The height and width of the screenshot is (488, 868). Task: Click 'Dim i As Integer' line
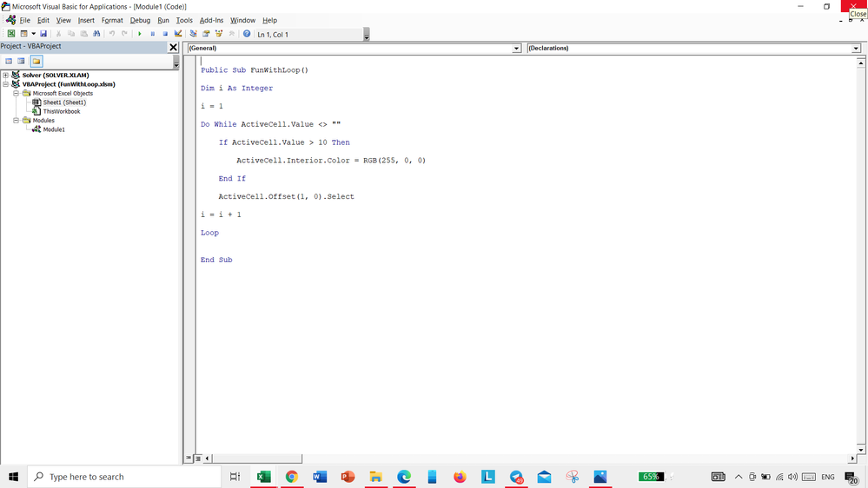[237, 88]
